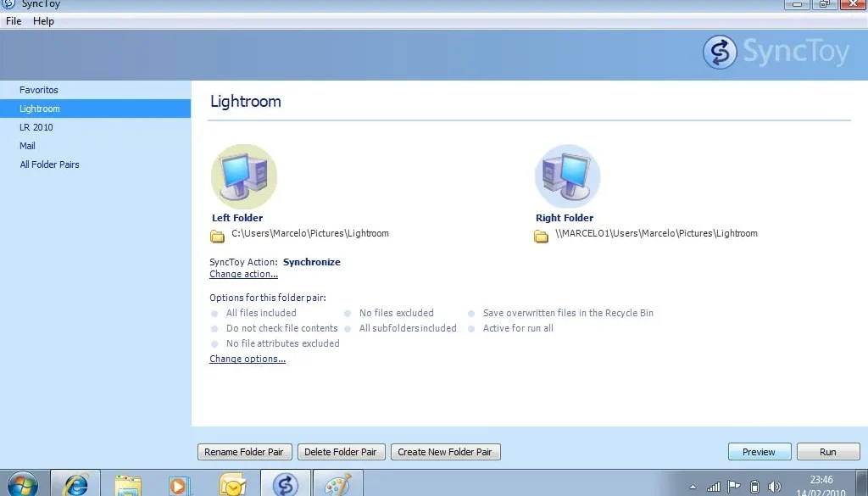Click the left path C:\Users\Marcelo\Pictures\Lightroom
The width and height of the screenshot is (868, 496).
pos(310,234)
